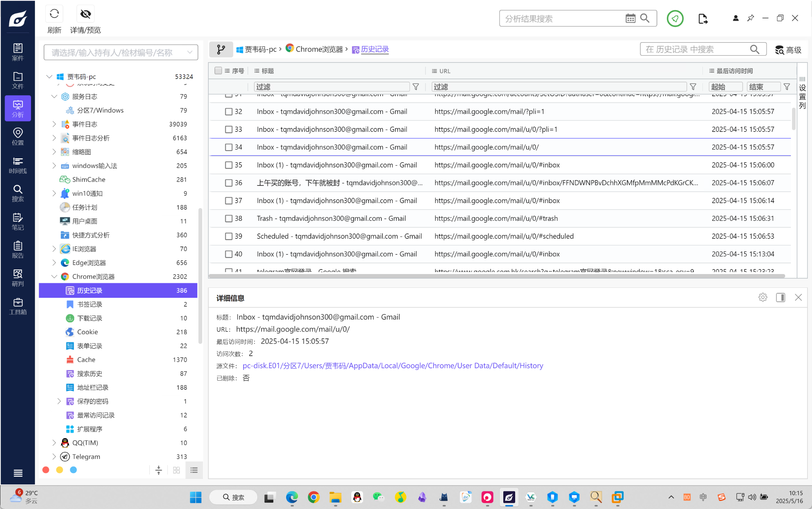Open the source file History path link

pos(393,366)
